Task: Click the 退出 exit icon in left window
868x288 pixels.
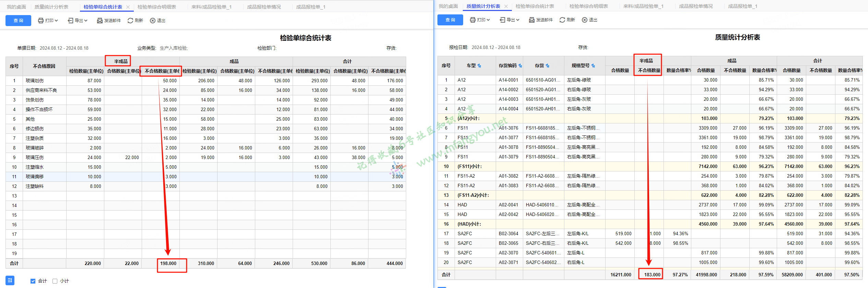Action: (x=153, y=21)
